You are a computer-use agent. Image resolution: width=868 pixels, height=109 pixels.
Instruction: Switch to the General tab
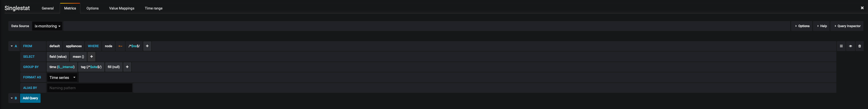48,8
